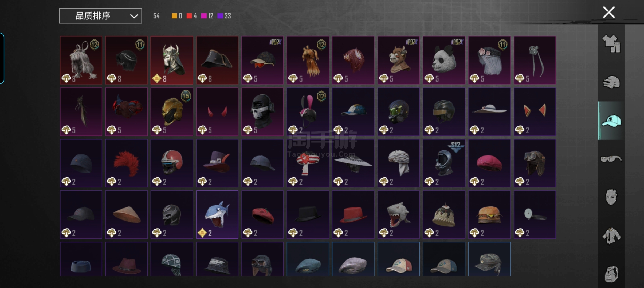Switch to the sunglasses category icon

[611, 159]
